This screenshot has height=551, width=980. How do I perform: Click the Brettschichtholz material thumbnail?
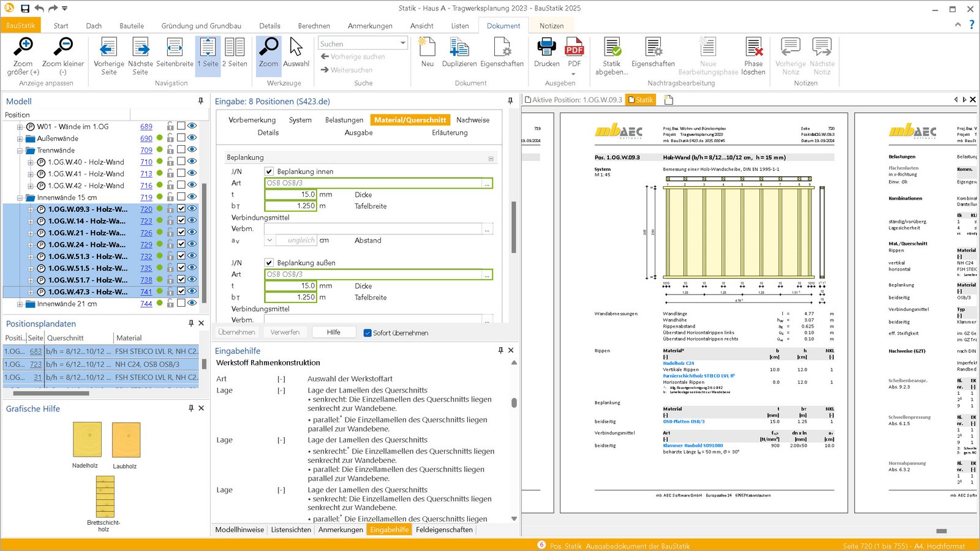click(105, 497)
